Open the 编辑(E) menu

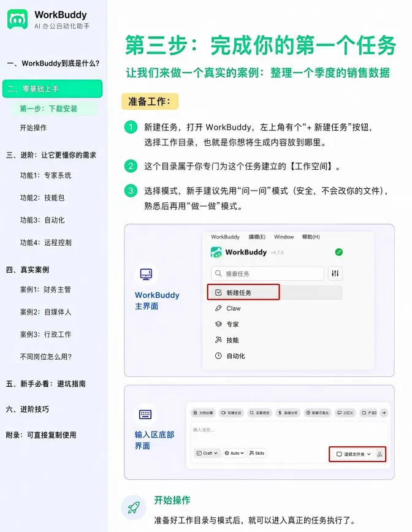coord(257,237)
